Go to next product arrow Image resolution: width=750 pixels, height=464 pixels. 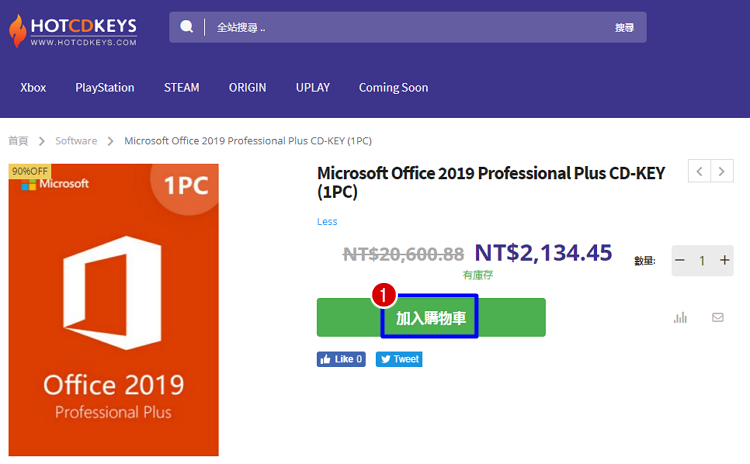point(722,171)
